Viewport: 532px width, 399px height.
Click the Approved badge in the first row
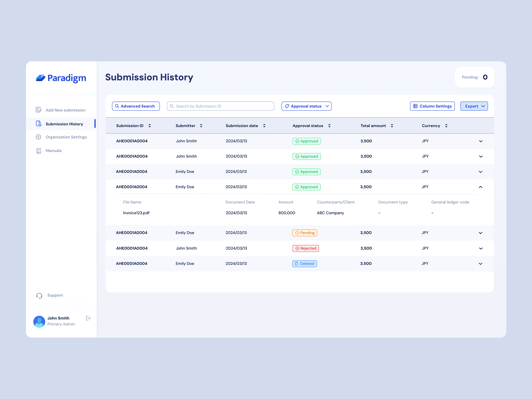(307, 141)
